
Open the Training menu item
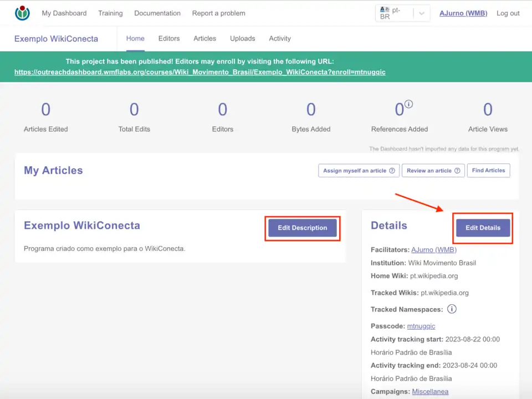coord(110,13)
